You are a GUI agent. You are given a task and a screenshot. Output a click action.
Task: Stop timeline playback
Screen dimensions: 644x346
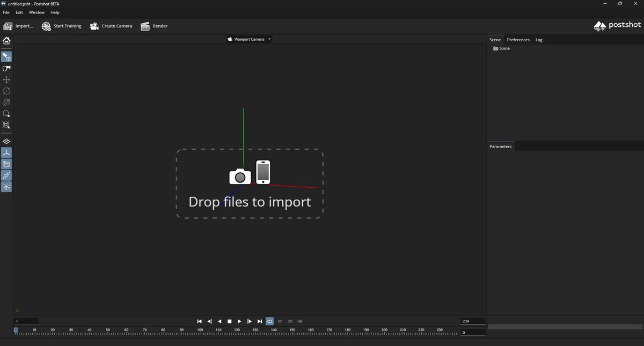tap(230, 321)
